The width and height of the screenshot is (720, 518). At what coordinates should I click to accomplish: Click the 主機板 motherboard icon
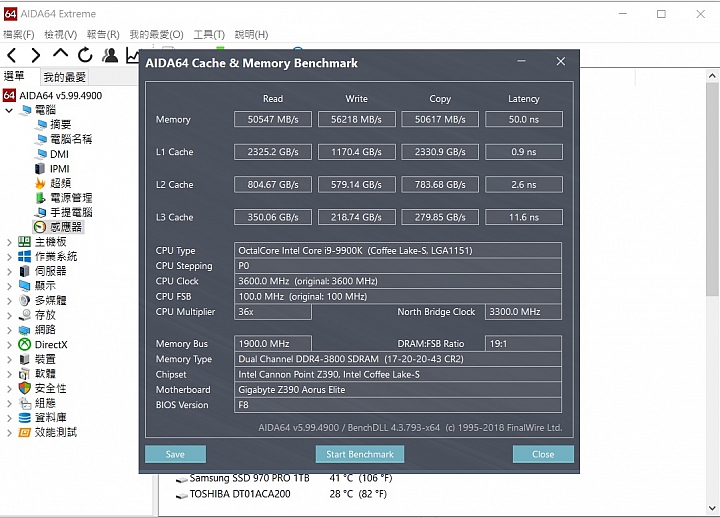point(24,242)
